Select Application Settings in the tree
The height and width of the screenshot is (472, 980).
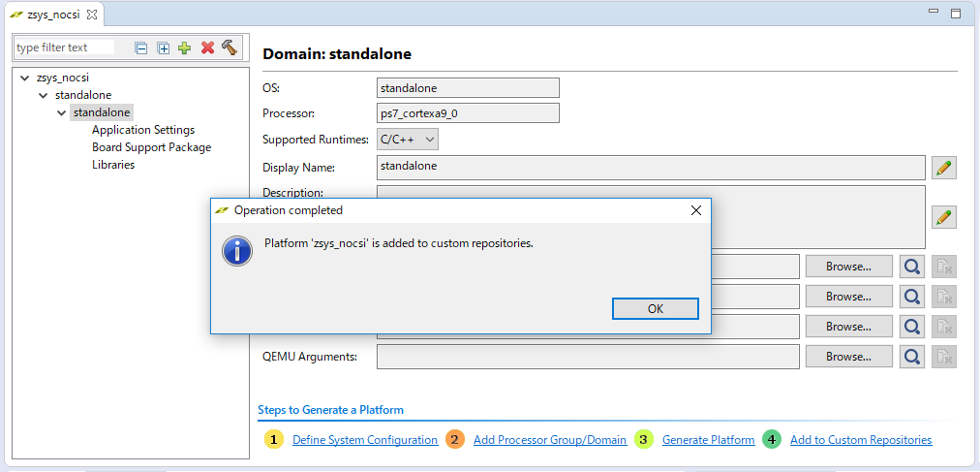tap(143, 130)
